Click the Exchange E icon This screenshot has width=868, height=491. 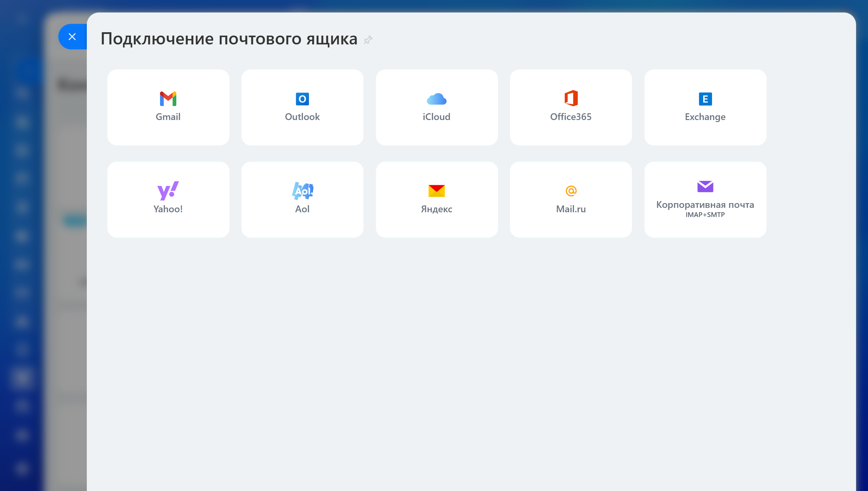coord(705,99)
